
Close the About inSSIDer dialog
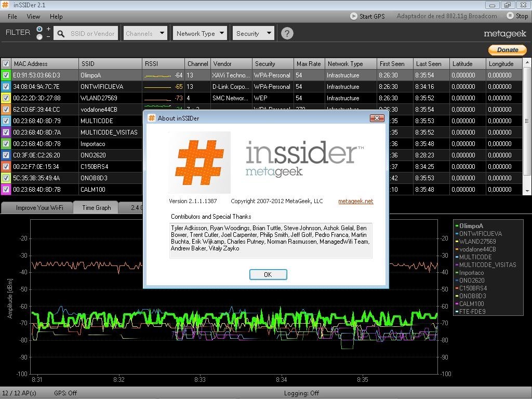pos(377,118)
